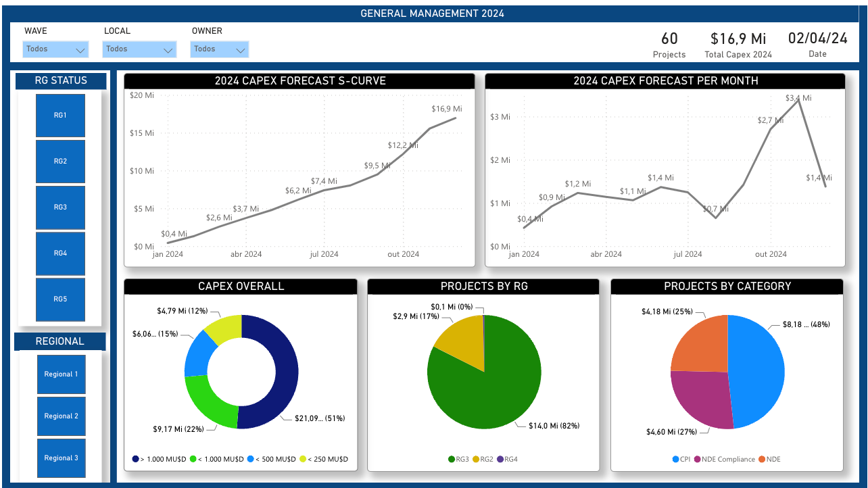The width and height of the screenshot is (868, 488).
Task: Click the blue CPI legend marker
Action: pyautogui.click(x=676, y=460)
